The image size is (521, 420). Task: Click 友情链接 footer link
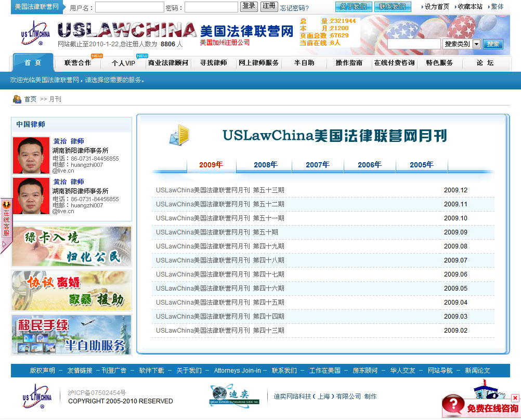80,371
